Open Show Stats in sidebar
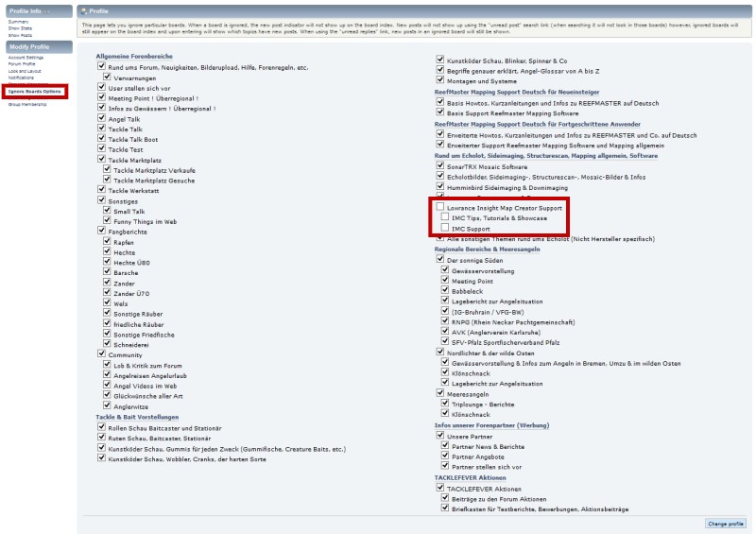 (20, 27)
